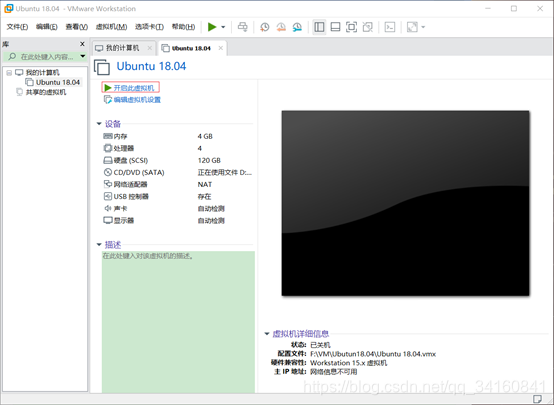Close the Ubuntu 18.04 tab
Viewport: 554px width, 405px height.
coord(220,48)
